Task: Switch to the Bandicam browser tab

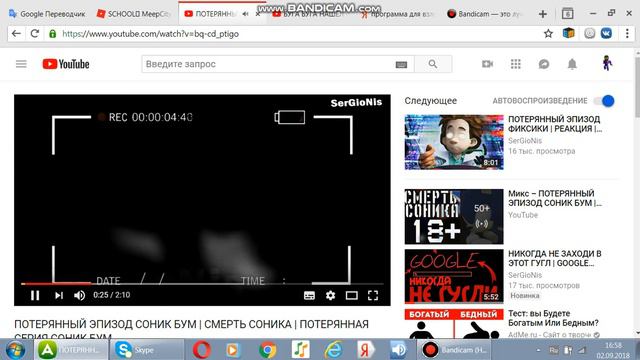Action: click(x=484, y=14)
